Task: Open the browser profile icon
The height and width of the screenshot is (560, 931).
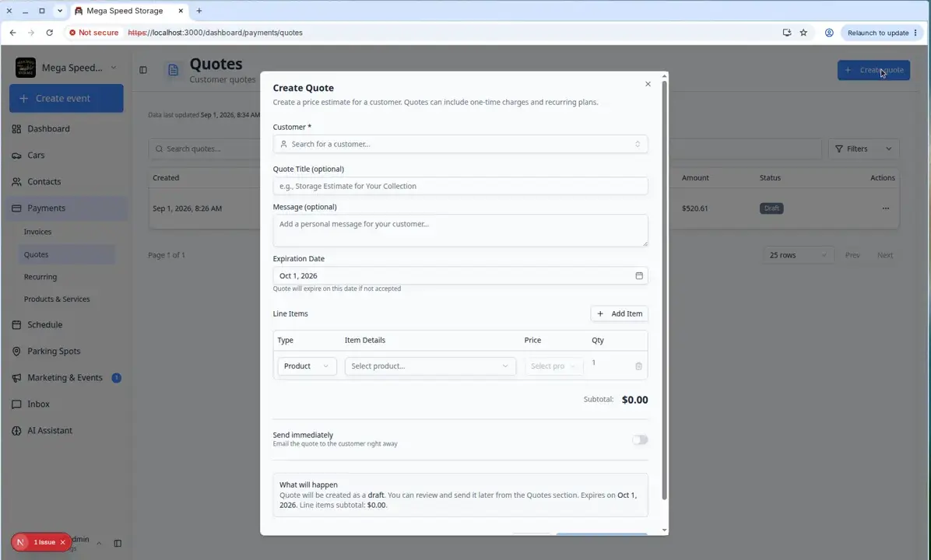Action: (829, 33)
